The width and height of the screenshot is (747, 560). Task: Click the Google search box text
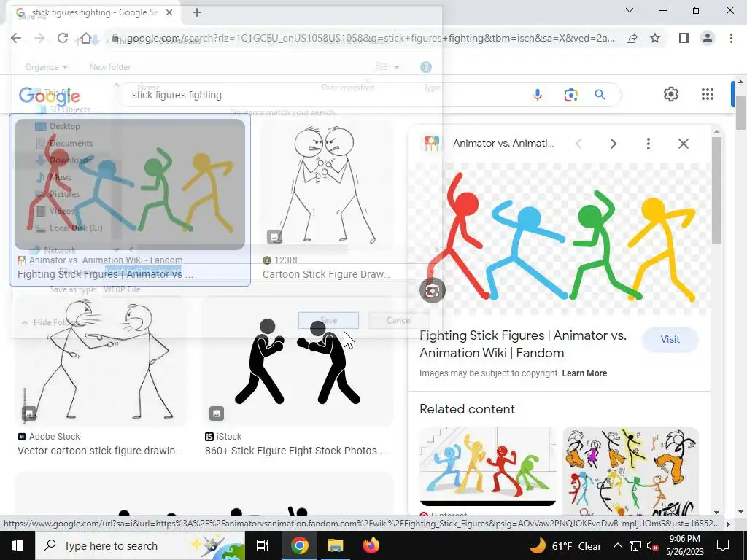click(x=177, y=95)
